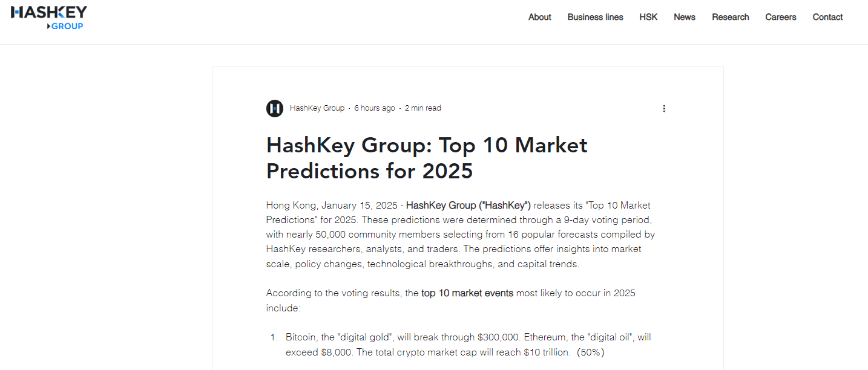Viewport: 868px width, 370px height.
Task: Go to the HSK page
Action: point(648,17)
